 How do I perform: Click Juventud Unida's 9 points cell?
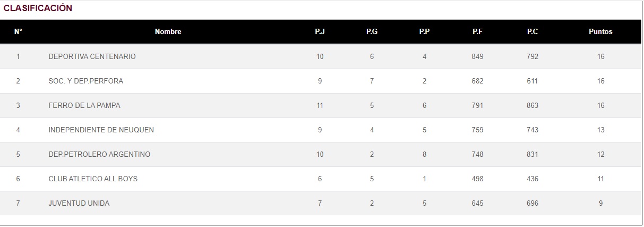coord(600,204)
